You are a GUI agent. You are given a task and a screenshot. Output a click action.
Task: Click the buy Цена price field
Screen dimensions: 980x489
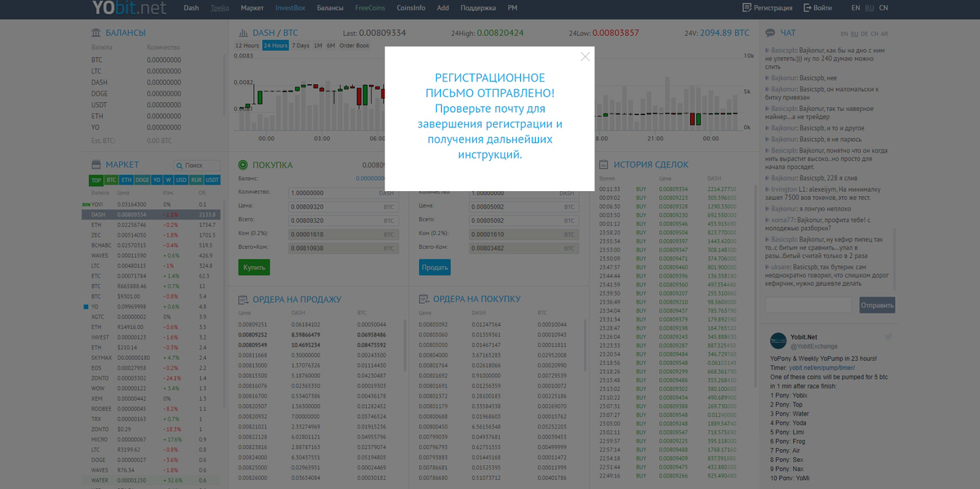pyautogui.click(x=343, y=207)
